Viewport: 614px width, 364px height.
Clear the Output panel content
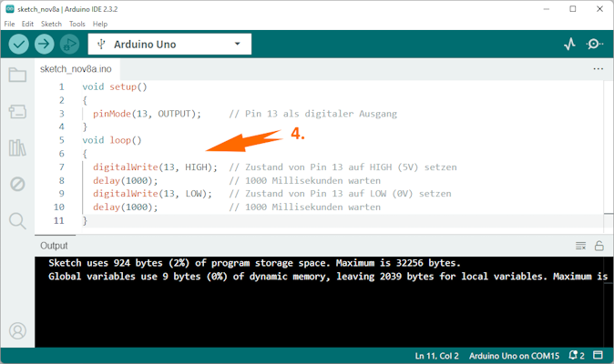[580, 246]
